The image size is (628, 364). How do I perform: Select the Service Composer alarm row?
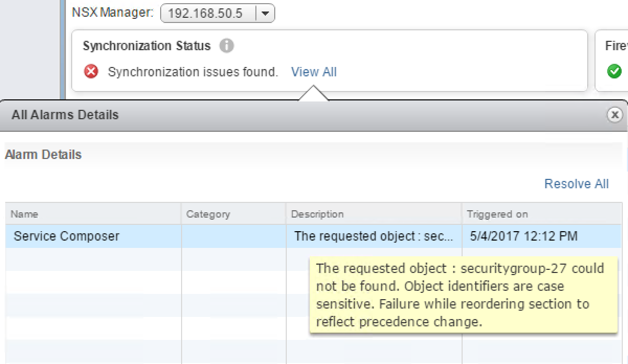click(66, 236)
